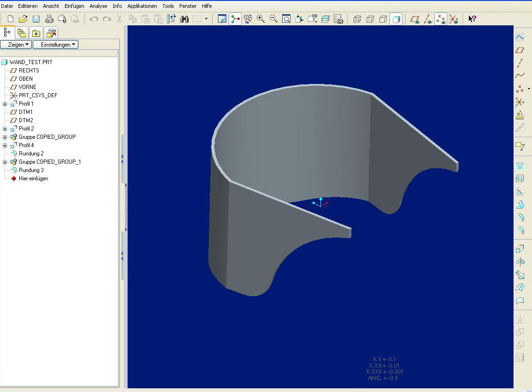Open the Einstellungen dropdown

(55, 45)
